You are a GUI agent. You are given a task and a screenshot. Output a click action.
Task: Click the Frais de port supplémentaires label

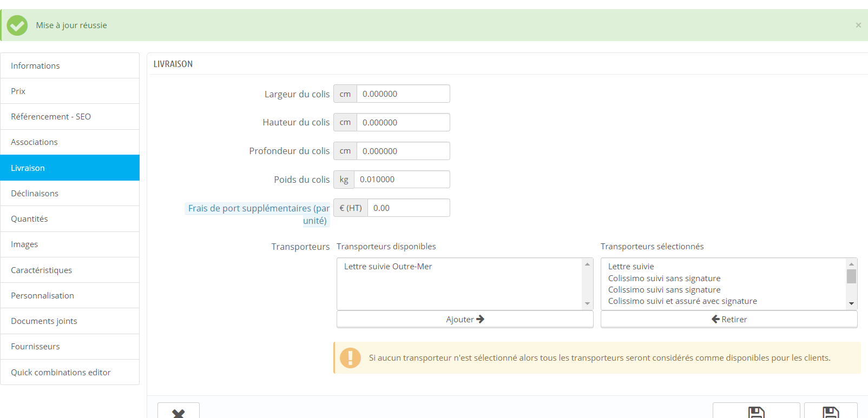click(x=259, y=214)
